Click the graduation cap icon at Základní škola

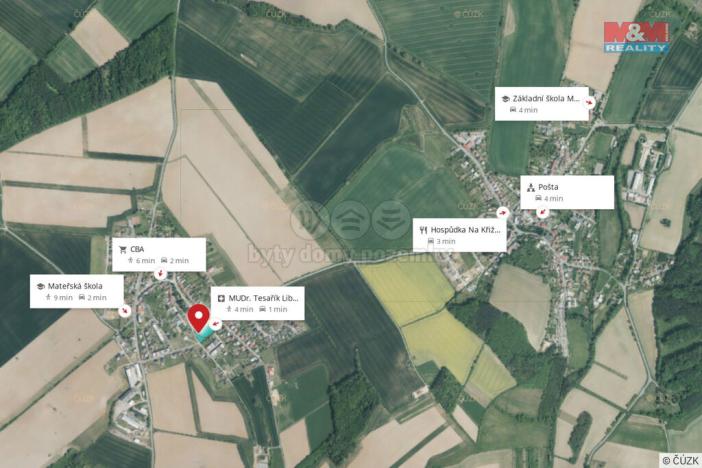click(x=505, y=99)
